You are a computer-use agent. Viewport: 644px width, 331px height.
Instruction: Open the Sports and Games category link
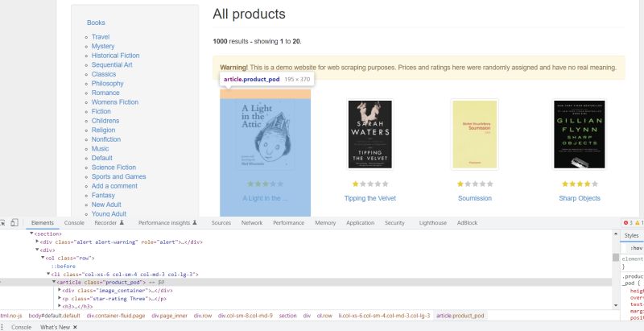[x=118, y=176]
